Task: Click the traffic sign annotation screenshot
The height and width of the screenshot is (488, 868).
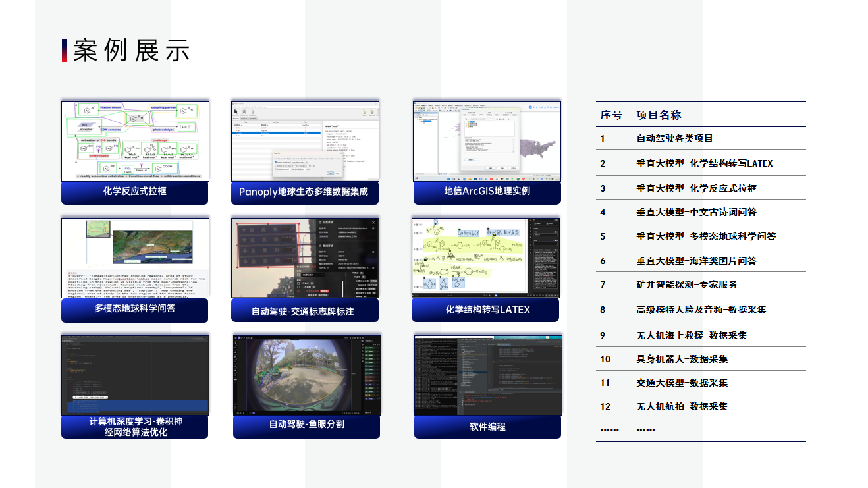Action: (305, 258)
